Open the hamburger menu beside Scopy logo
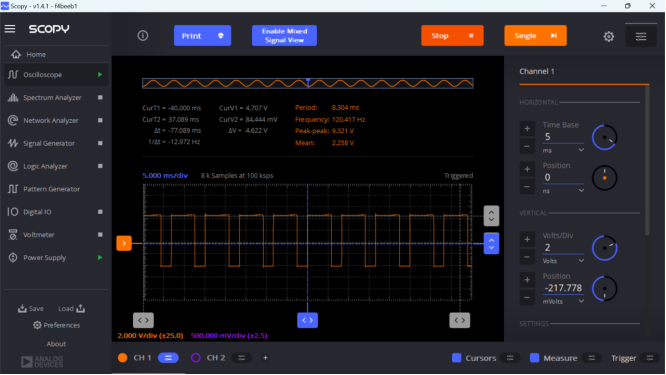This screenshot has width=666, height=375. [x=10, y=29]
